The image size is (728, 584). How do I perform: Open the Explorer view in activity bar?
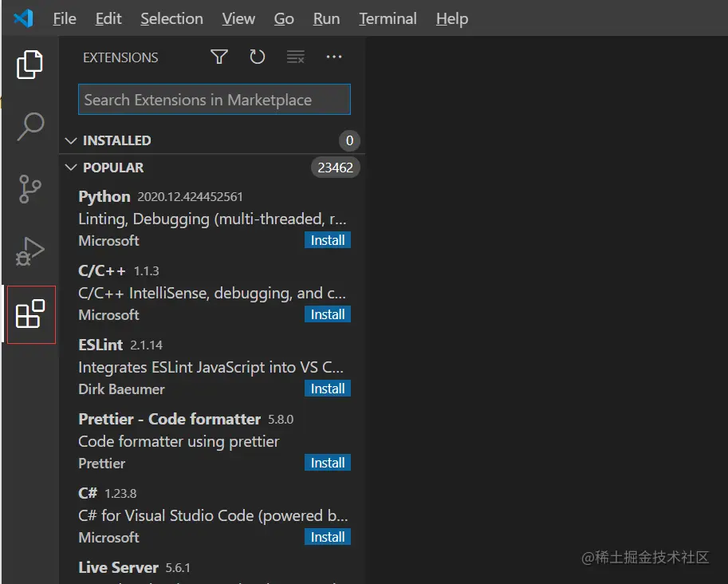tap(30, 65)
